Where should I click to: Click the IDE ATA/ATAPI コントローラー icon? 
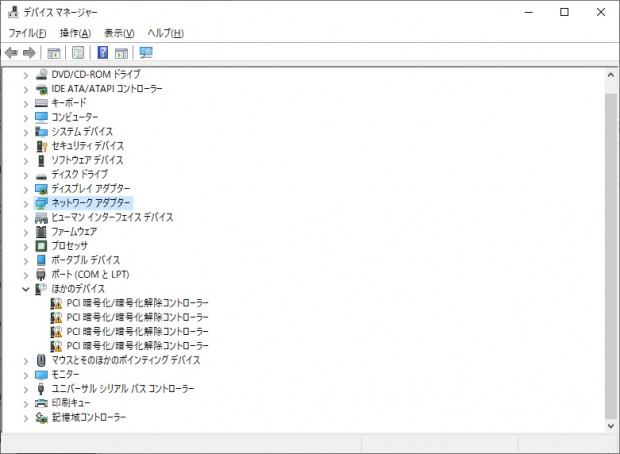click(41, 89)
